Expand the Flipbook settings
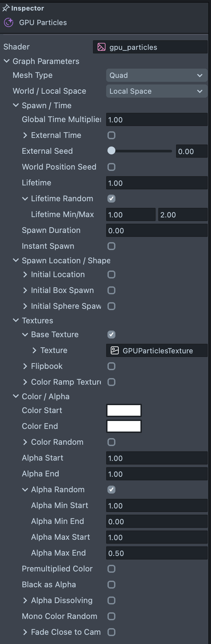 [25, 366]
